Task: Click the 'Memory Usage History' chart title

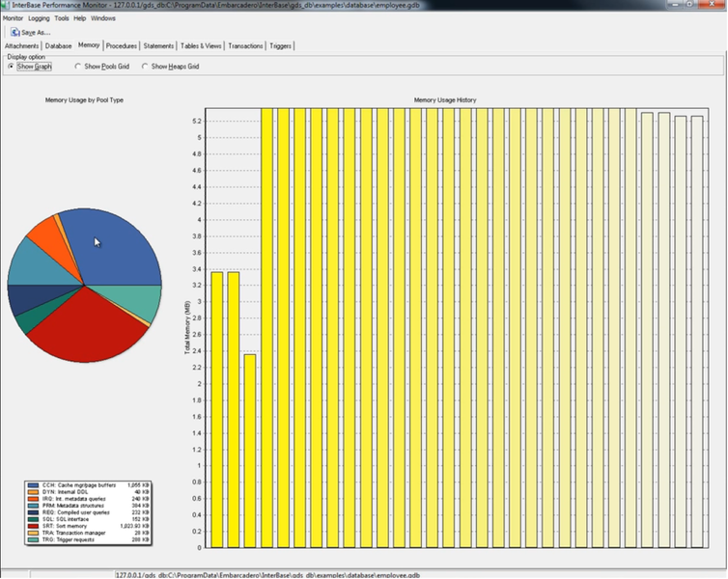Action: coord(445,99)
